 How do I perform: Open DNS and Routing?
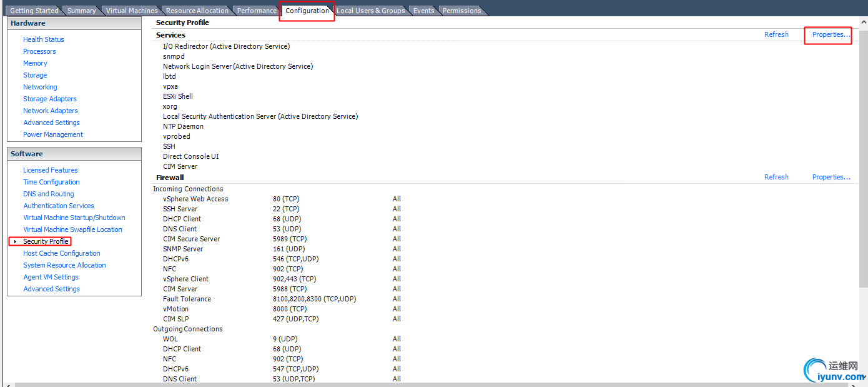click(49, 194)
